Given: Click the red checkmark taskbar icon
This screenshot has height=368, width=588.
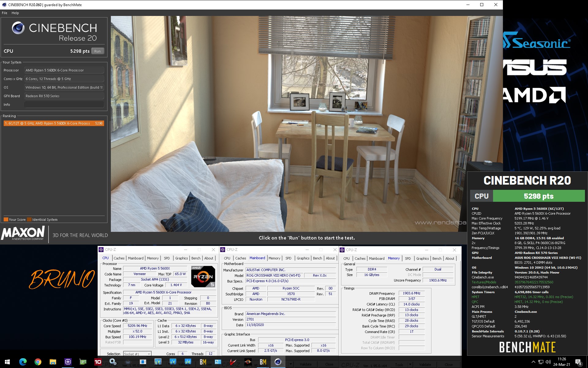Looking at the screenshot, I should pos(233,362).
